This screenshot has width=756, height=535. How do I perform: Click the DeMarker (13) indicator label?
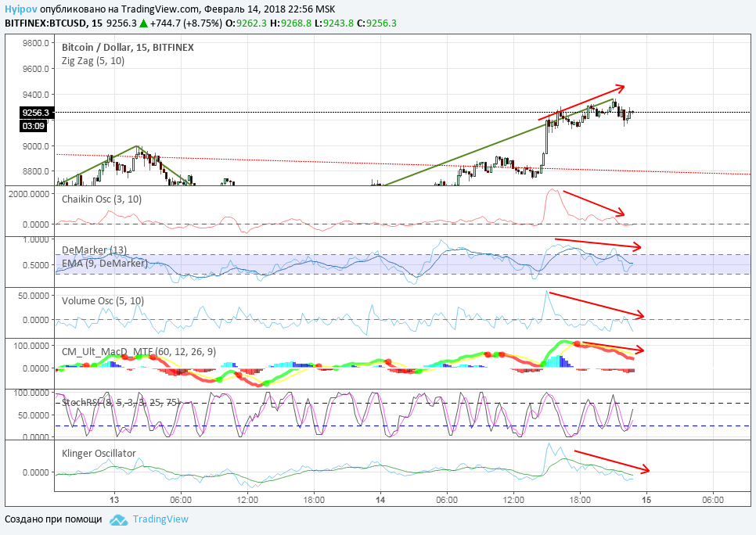pyautogui.click(x=94, y=250)
